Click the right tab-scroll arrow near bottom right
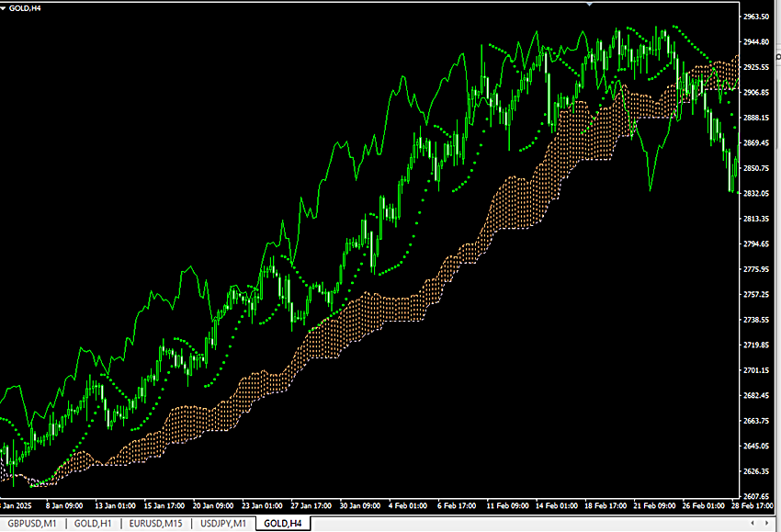The image size is (781, 532). point(766,523)
